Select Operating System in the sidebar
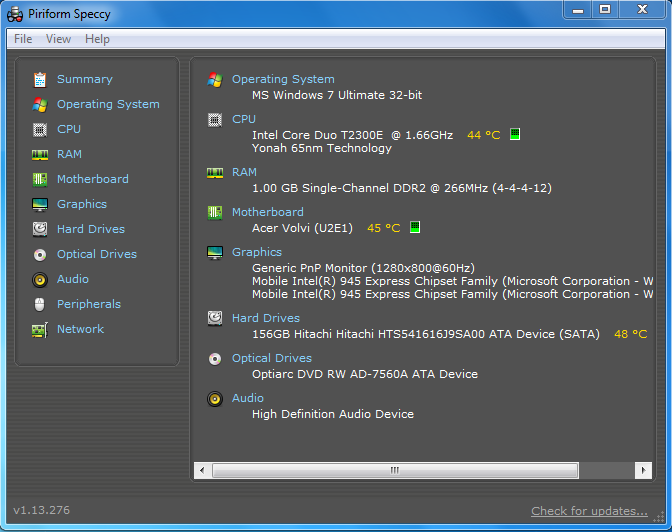 point(108,104)
